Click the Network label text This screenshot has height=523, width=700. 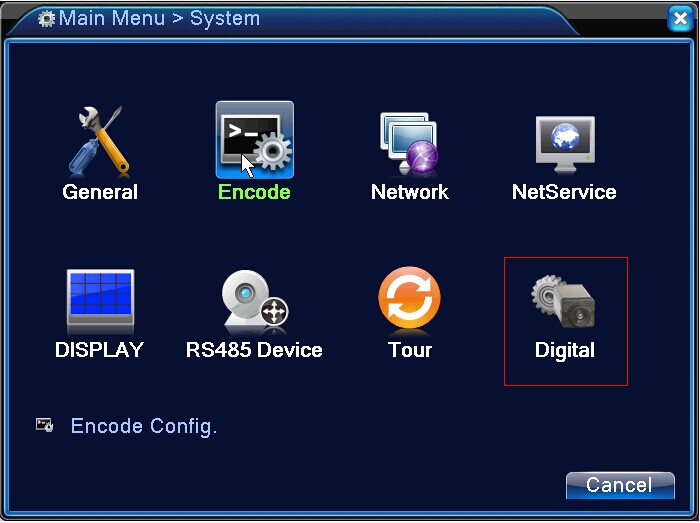point(409,192)
